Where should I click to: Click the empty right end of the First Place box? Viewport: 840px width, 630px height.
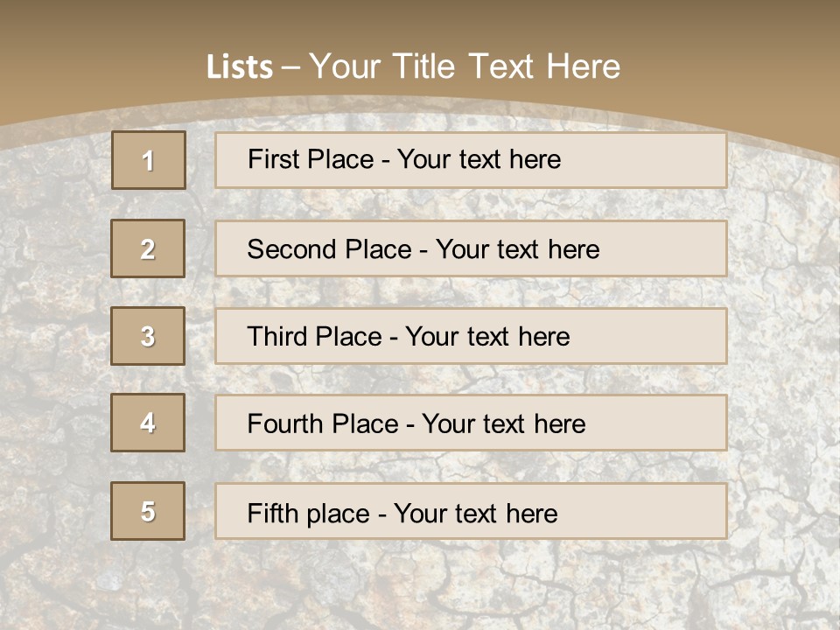click(665, 160)
